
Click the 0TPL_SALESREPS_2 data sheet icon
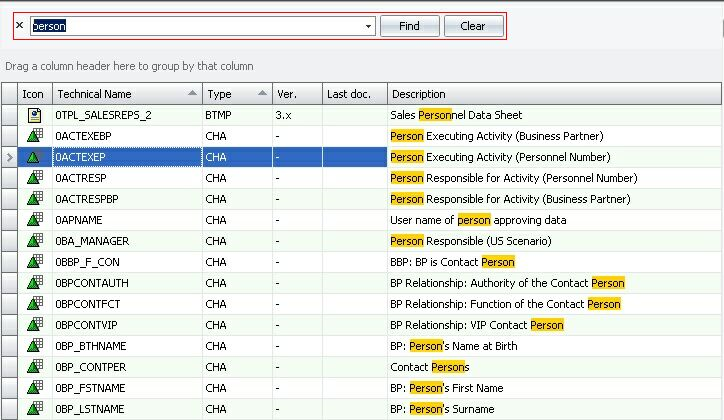coord(35,115)
